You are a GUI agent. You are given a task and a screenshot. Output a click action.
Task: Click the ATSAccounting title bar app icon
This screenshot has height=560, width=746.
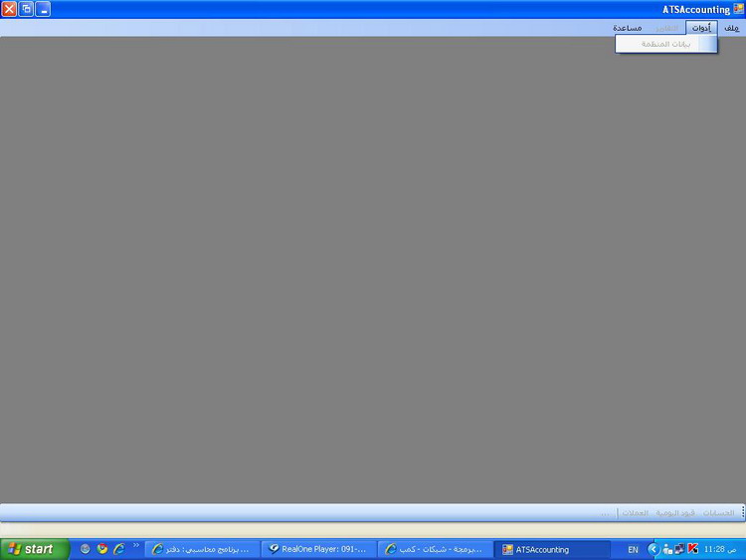point(739,9)
